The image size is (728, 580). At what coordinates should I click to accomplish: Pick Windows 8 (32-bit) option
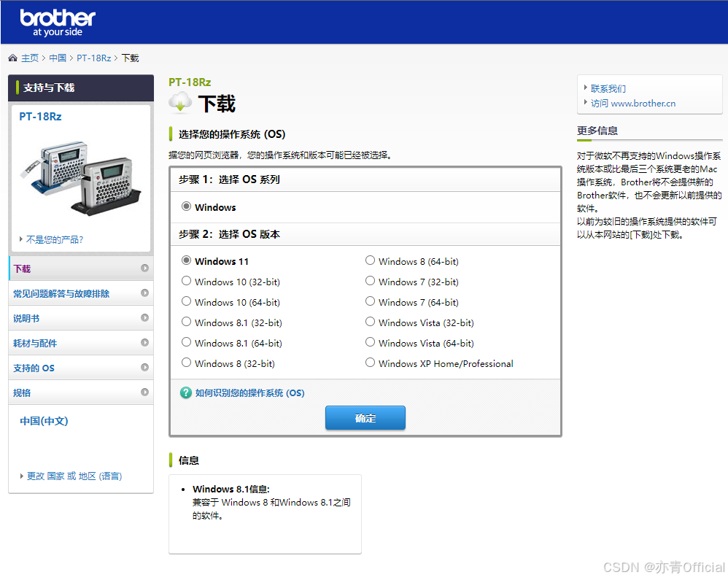click(186, 363)
